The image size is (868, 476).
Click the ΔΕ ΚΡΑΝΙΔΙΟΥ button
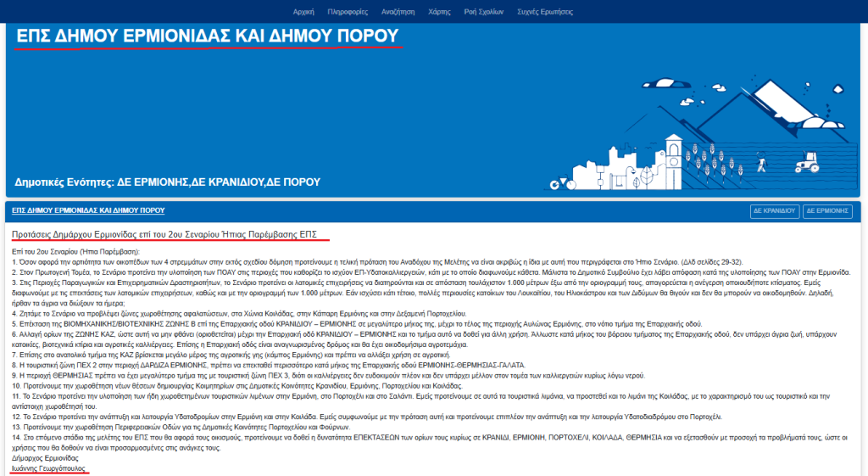pyautogui.click(x=775, y=211)
